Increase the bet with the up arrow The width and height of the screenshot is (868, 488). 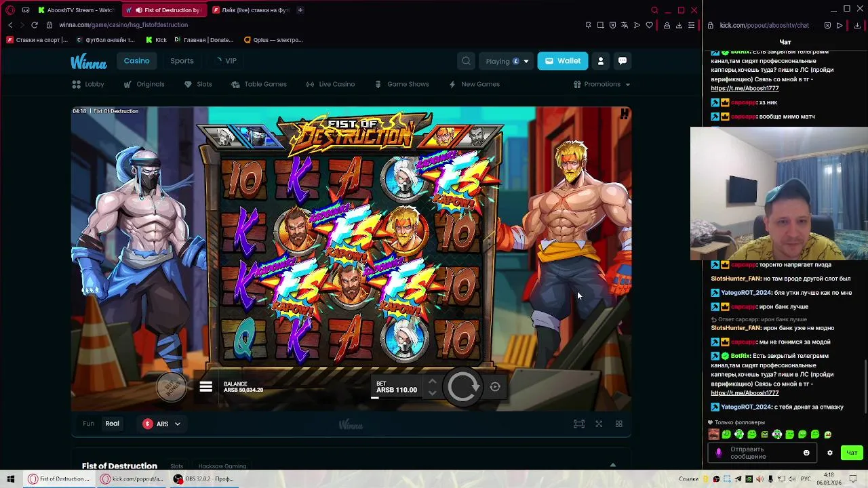432,382
